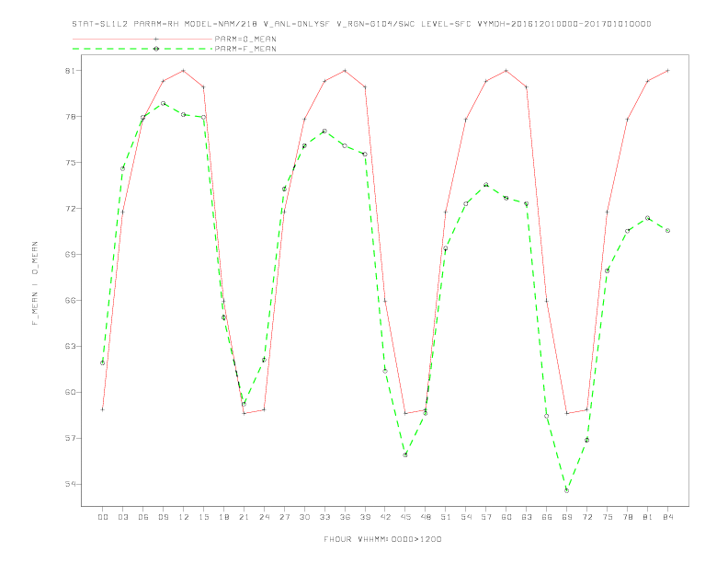Select the green F_MEAN circle marker at hour 84
This screenshot has width=728, height=563.
(668, 230)
